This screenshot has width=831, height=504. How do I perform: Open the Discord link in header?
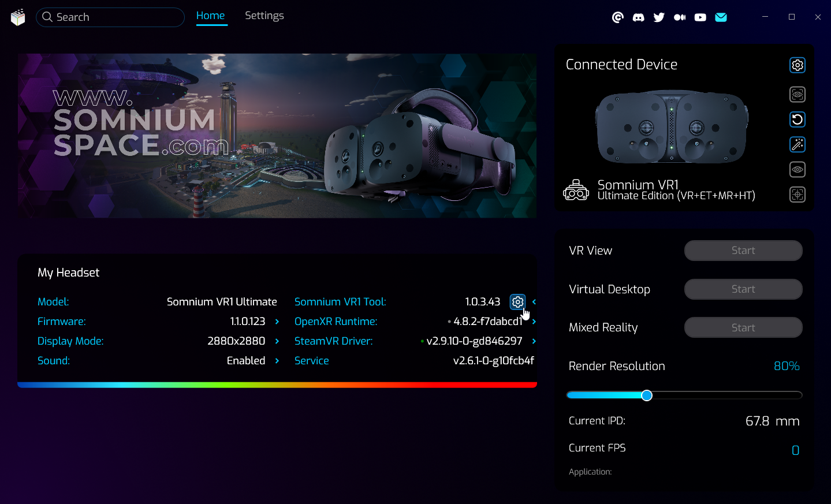tap(638, 17)
